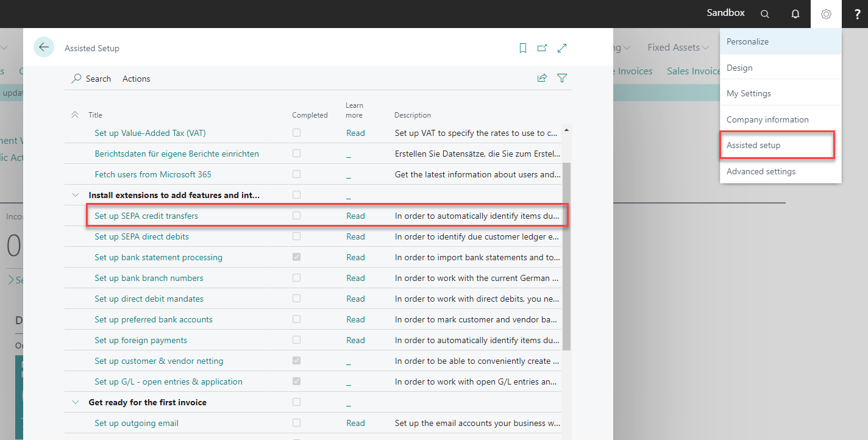Toggle Completed checkbox for SEPA credit transfers
The height and width of the screenshot is (440, 868).
(296, 216)
